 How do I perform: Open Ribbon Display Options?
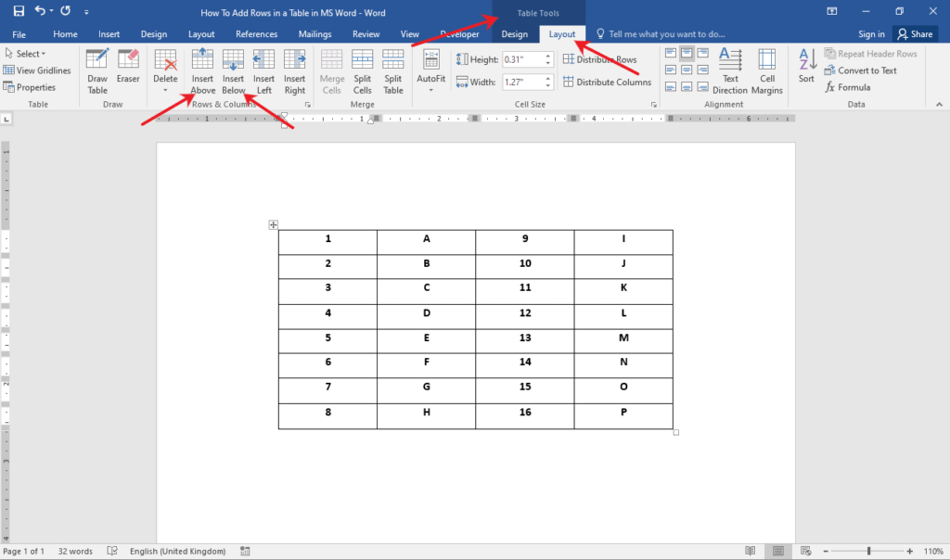[x=832, y=11]
